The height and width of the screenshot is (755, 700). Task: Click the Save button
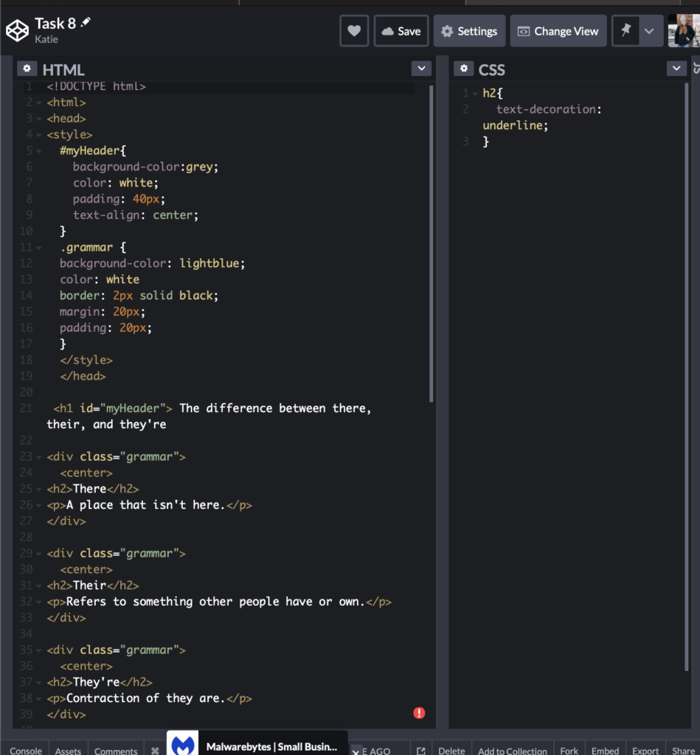tap(401, 31)
